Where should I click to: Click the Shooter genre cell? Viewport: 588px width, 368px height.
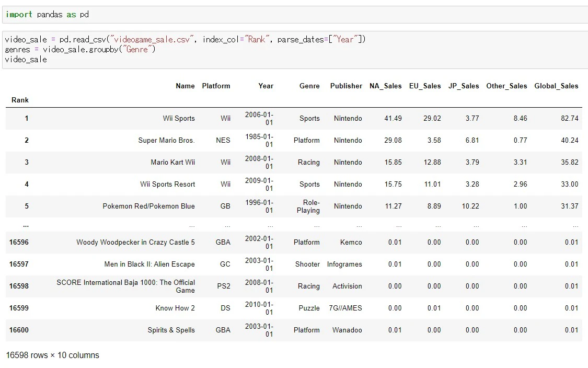[307, 264]
